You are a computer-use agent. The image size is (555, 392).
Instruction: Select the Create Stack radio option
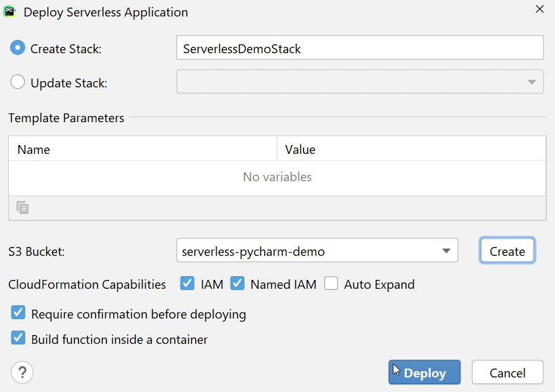pos(18,48)
